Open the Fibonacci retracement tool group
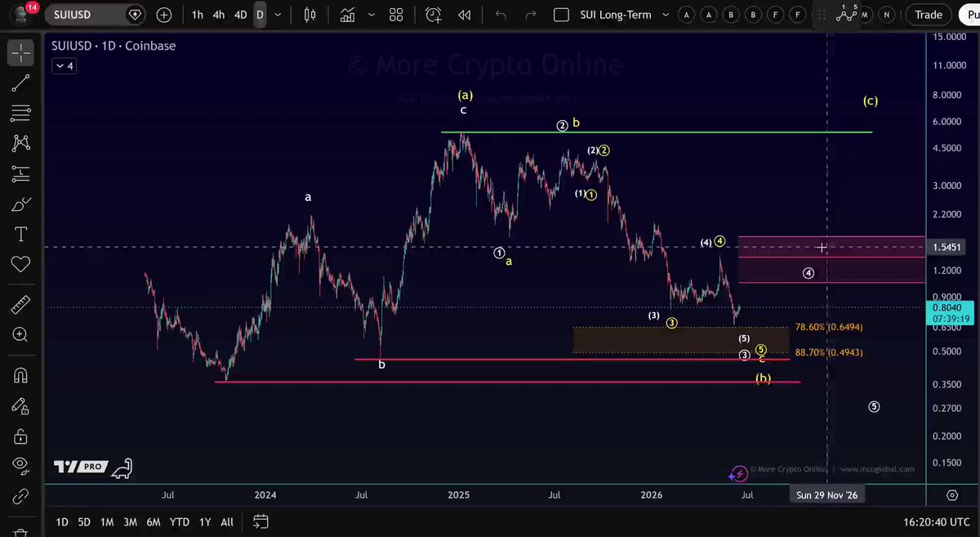Image resolution: width=980 pixels, height=537 pixels. (20, 113)
